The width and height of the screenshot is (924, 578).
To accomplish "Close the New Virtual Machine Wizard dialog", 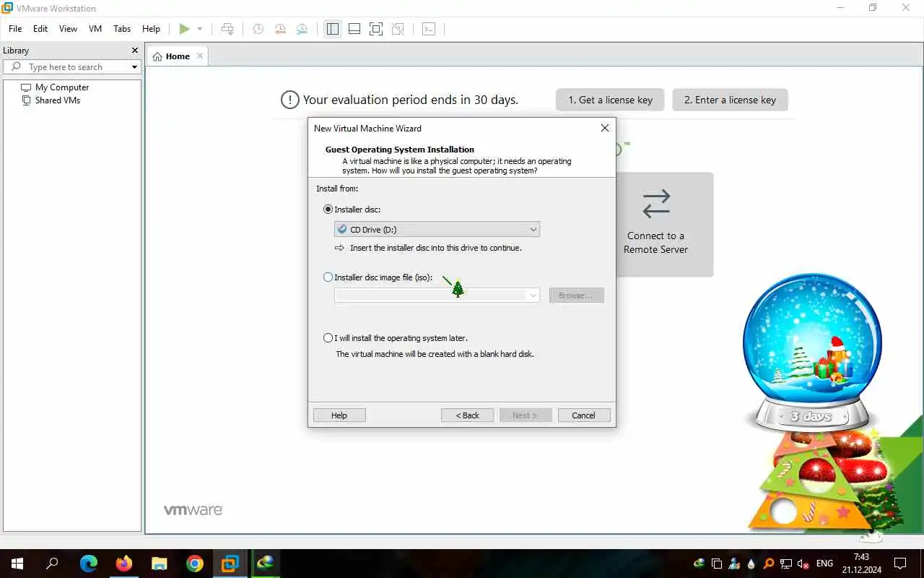I will pos(605,128).
